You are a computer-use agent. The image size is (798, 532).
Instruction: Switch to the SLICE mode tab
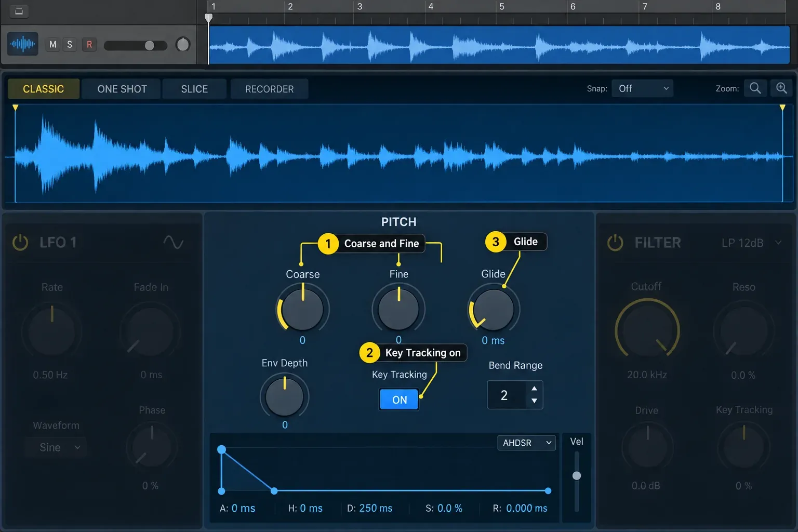pyautogui.click(x=194, y=89)
